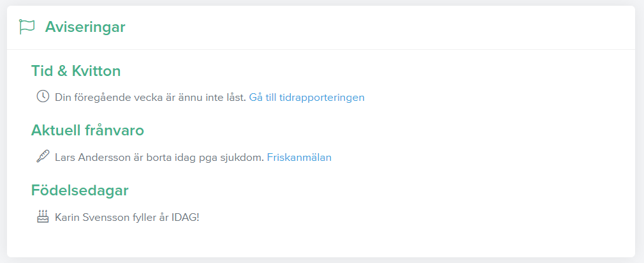
Task: Click the Aktuell frånvaro section heading
Action: 87,131
